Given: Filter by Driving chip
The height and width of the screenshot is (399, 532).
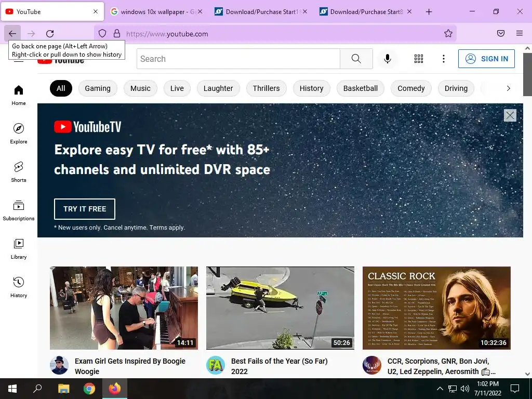Looking at the screenshot, I should (x=456, y=88).
